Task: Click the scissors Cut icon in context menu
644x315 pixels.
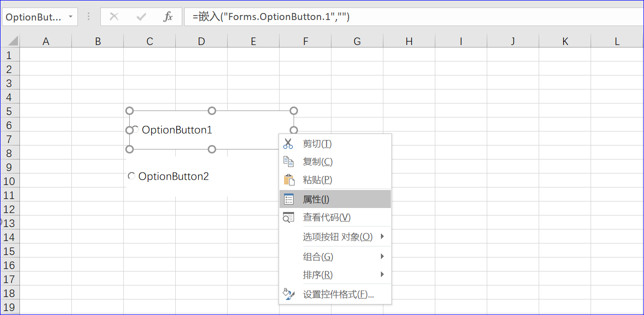Action: click(289, 143)
